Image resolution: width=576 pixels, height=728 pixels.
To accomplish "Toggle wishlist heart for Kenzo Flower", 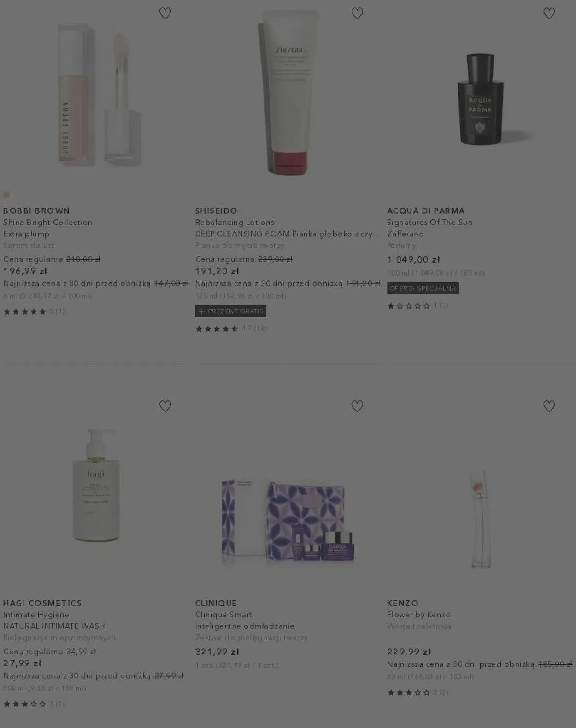I will (x=549, y=406).
